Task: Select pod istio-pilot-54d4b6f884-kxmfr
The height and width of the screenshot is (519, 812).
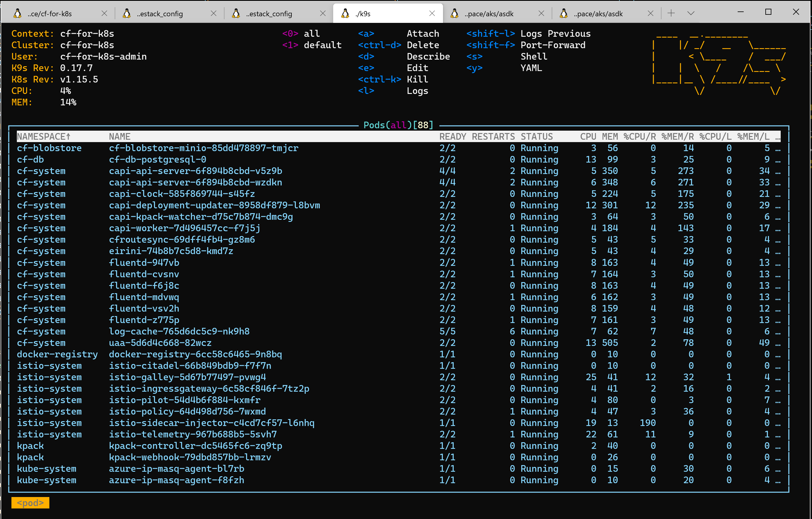Action: (x=398, y=400)
